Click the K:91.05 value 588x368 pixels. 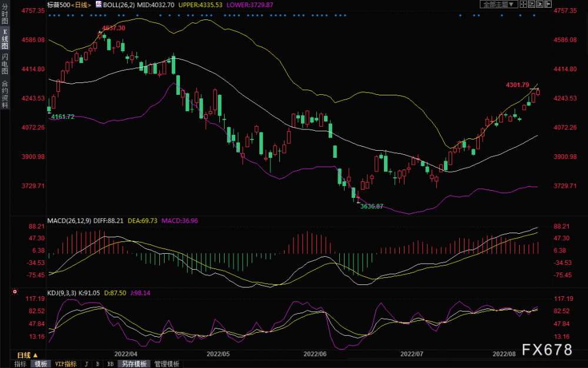pyautogui.click(x=89, y=293)
